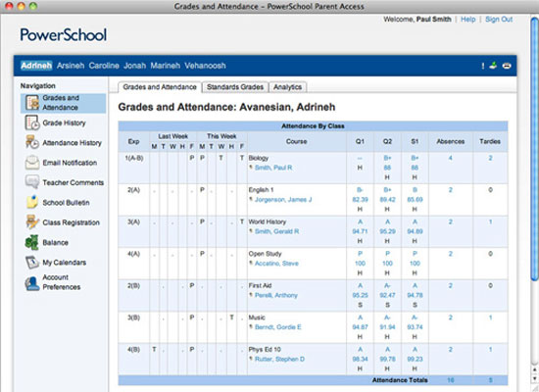Screen dimensions: 539x392
Task: Click the Sign Out link
Action: pos(499,20)
